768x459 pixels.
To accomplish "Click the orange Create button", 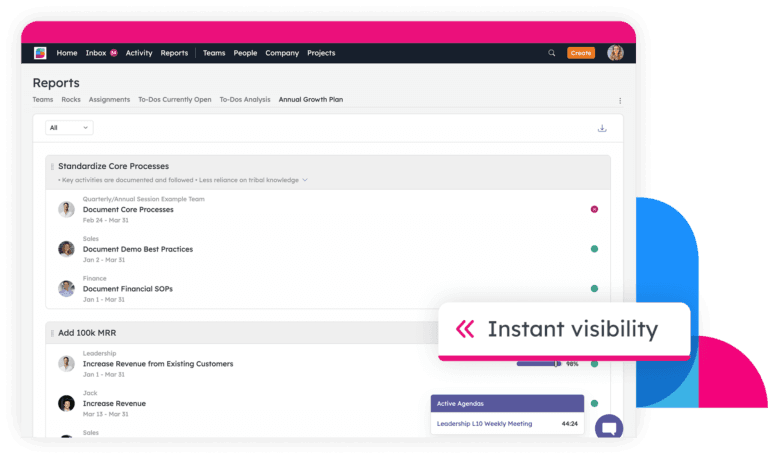I will [580, 53].
